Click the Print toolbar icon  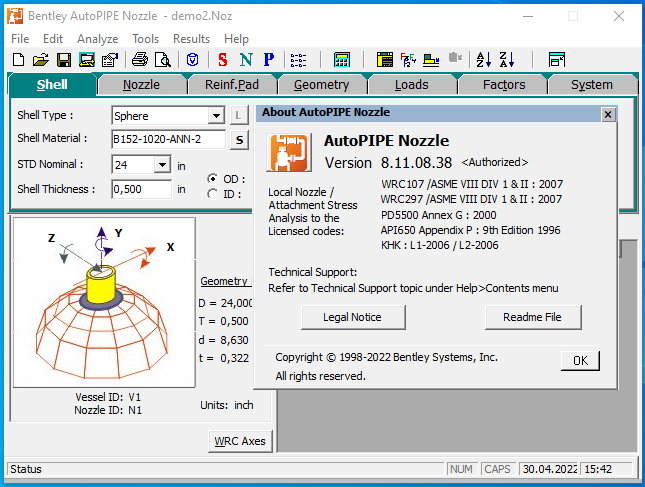coord(140,60)
